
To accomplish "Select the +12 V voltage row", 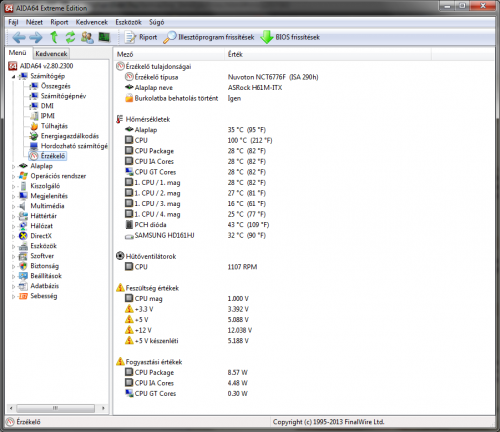I will click(x=188, y=330).
